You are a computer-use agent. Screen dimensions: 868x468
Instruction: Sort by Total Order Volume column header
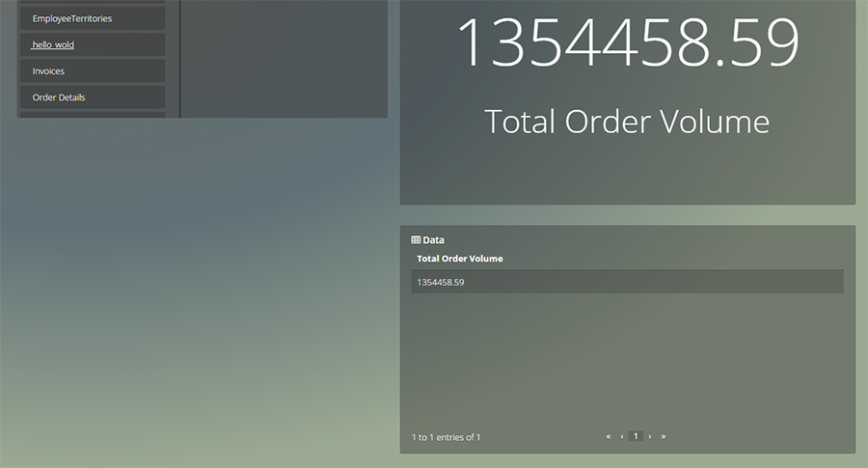[x=459, y=259]
